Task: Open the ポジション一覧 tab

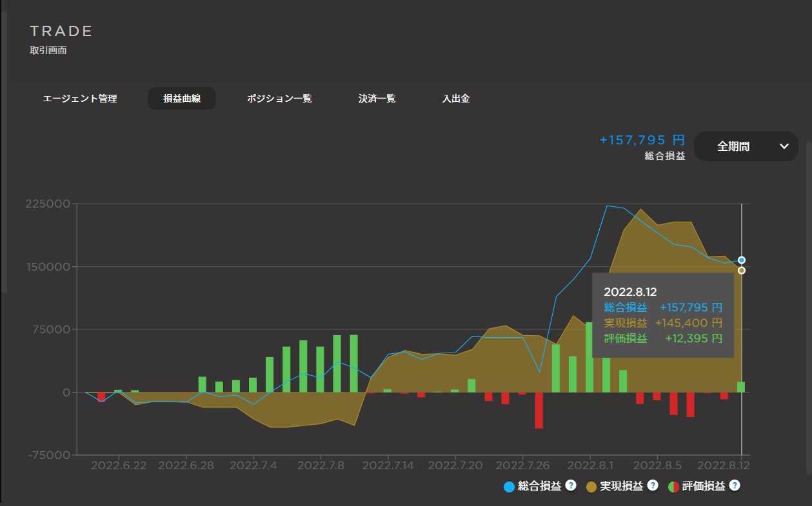Action: [279, 99]
